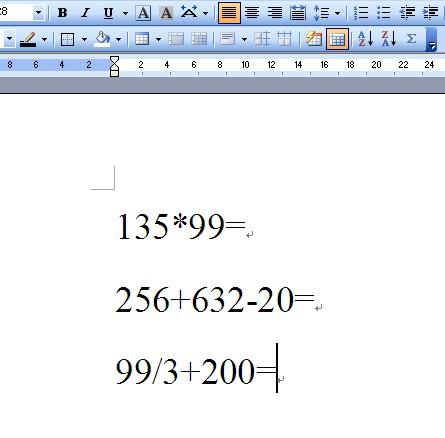
Task: Toggle Underline formatting
Action: [108, 13]
